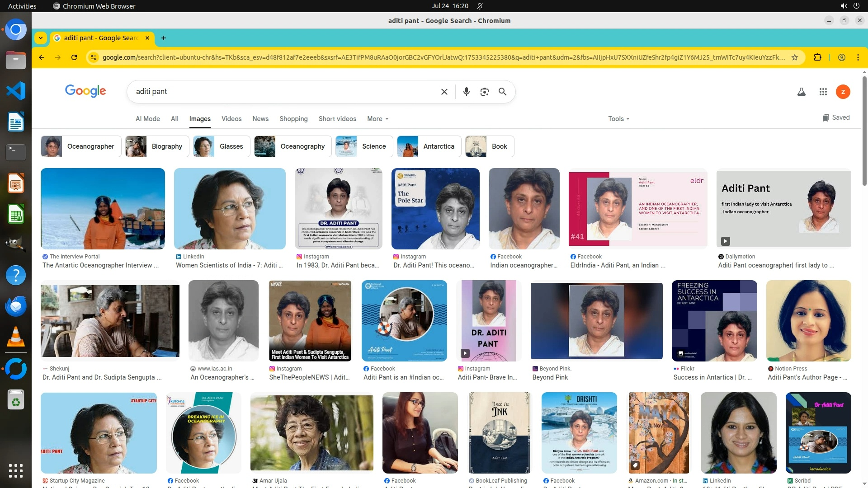Open Google Lens image search icon
This screenshot has height=488, width=868.
pos(484,92)
